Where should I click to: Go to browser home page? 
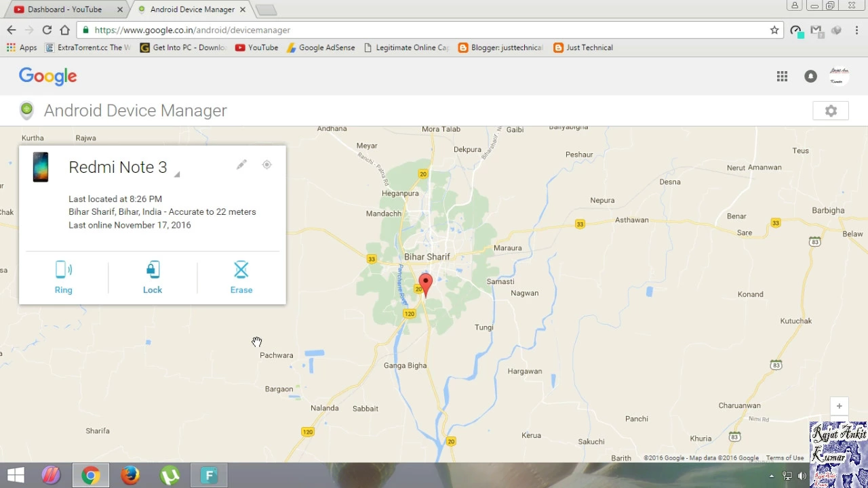coord(64,30)
